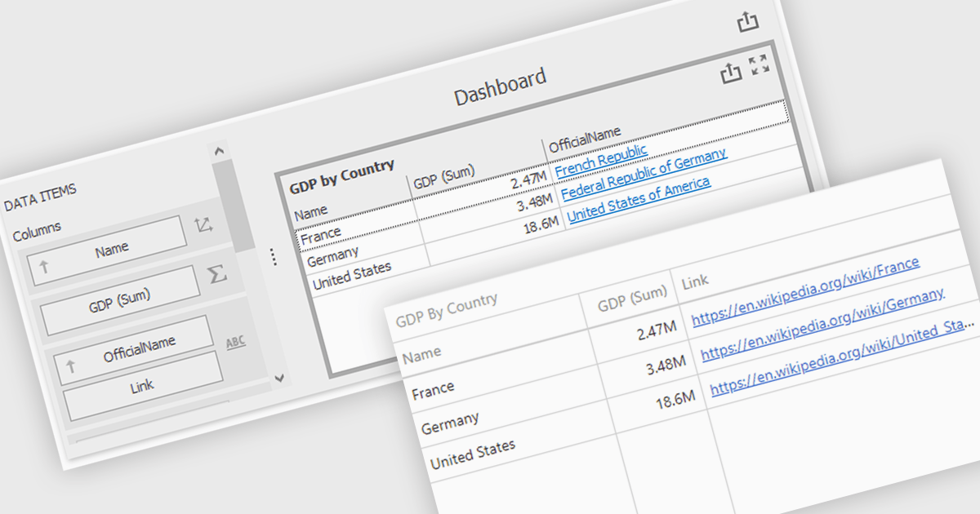
Task: Click the dashboard export icon at top
Action: [x=748, y=21]
